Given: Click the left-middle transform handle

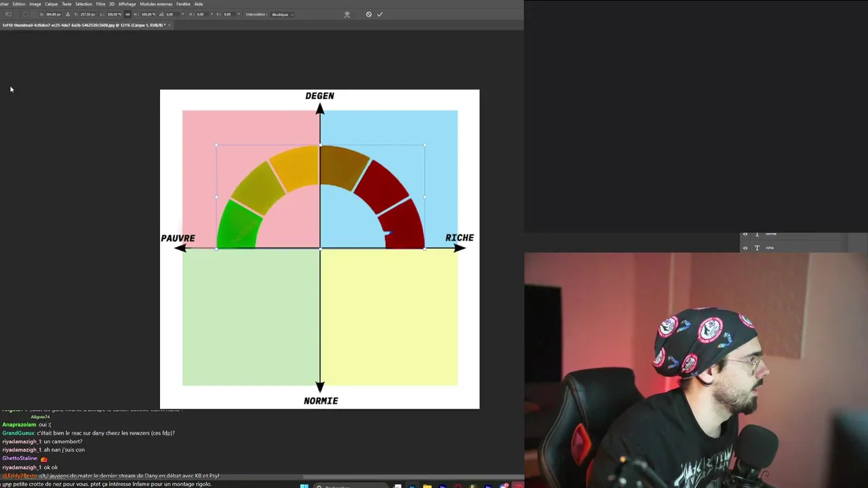Looking at the screenshot, I should [216, 197].
